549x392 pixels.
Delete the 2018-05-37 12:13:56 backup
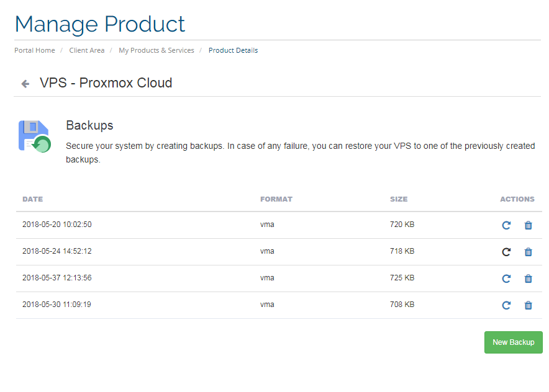pyautogui.click(x=529, y=278)
